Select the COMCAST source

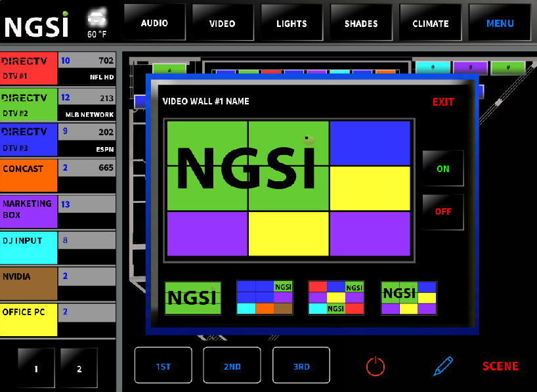[28, 175]
